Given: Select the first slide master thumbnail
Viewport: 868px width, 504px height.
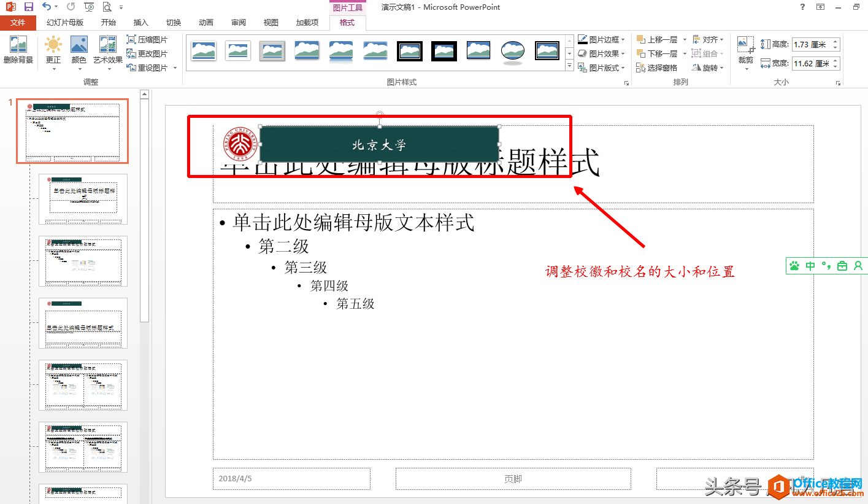Looking at the screenshot, I should pos(72,131).
